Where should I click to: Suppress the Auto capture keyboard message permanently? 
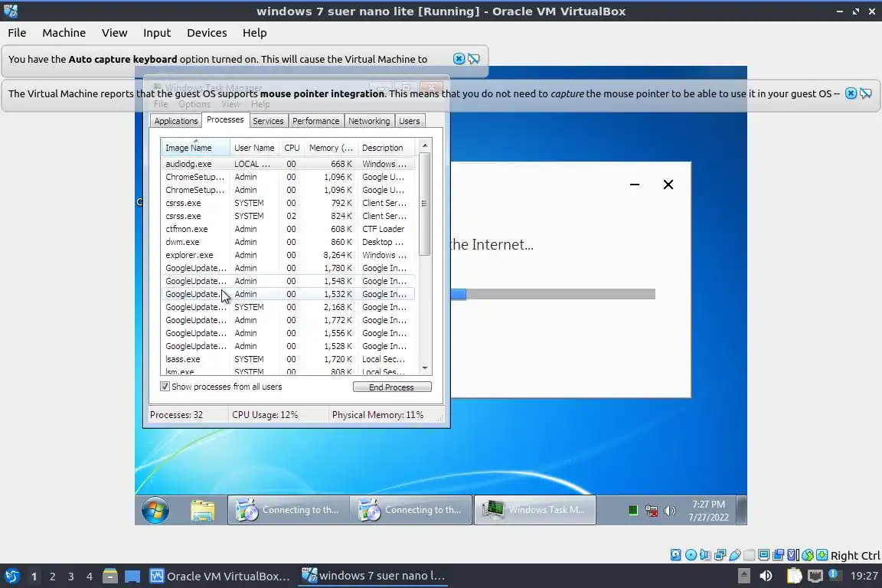point(474,58)
